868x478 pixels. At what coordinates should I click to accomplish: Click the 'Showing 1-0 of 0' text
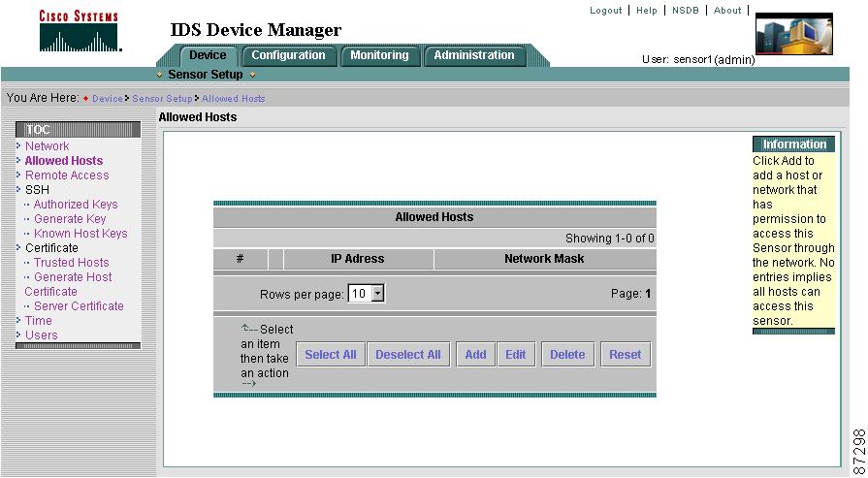click(x=609, y=239)
